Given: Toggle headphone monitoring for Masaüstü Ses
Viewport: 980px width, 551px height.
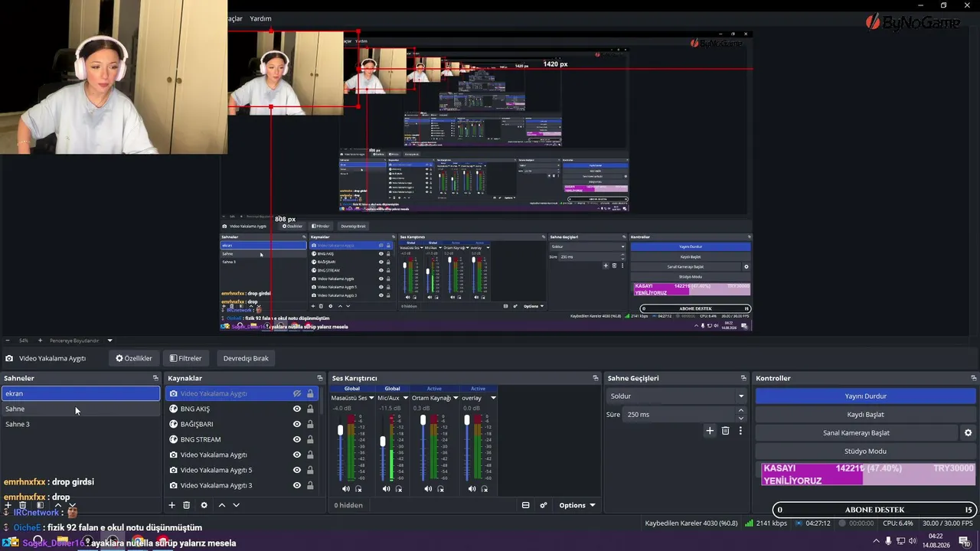Looking at the screenshot, I should 358,489.
